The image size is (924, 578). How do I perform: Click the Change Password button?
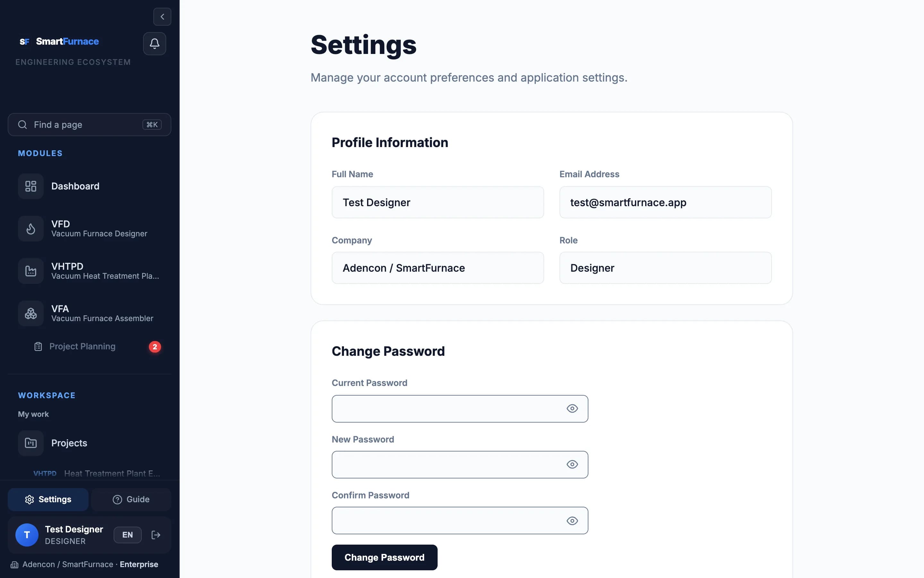pos(384,557)
